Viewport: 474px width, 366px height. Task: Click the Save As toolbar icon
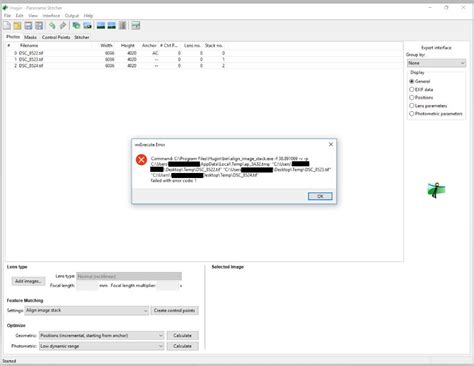pyautogui.click(x=39, y=25)
